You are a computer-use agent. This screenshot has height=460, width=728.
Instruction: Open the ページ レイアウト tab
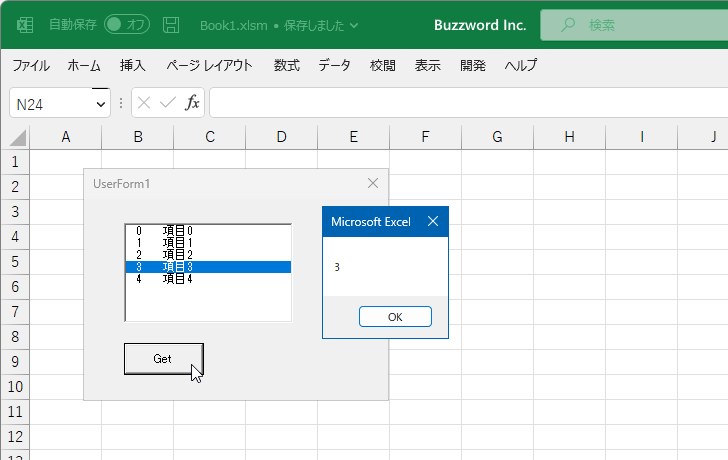coord(209,65)
